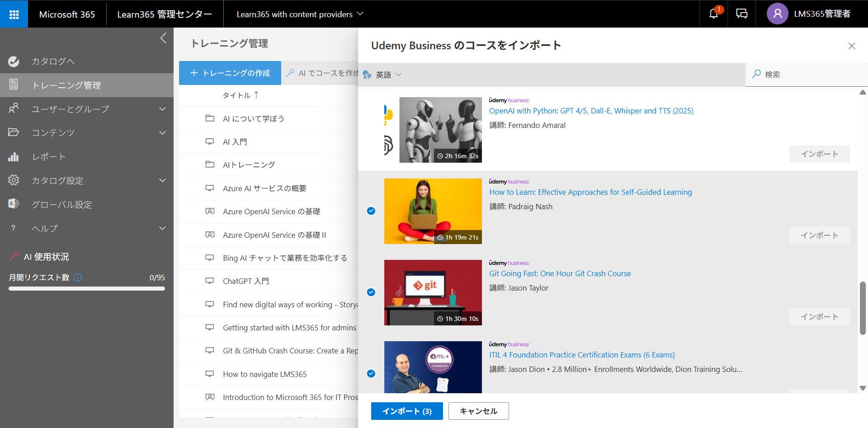This screenshot has width=868, height=428.
Task: Click the 月間リクエスト数 progress bar
Action: (x=87, y=289)
